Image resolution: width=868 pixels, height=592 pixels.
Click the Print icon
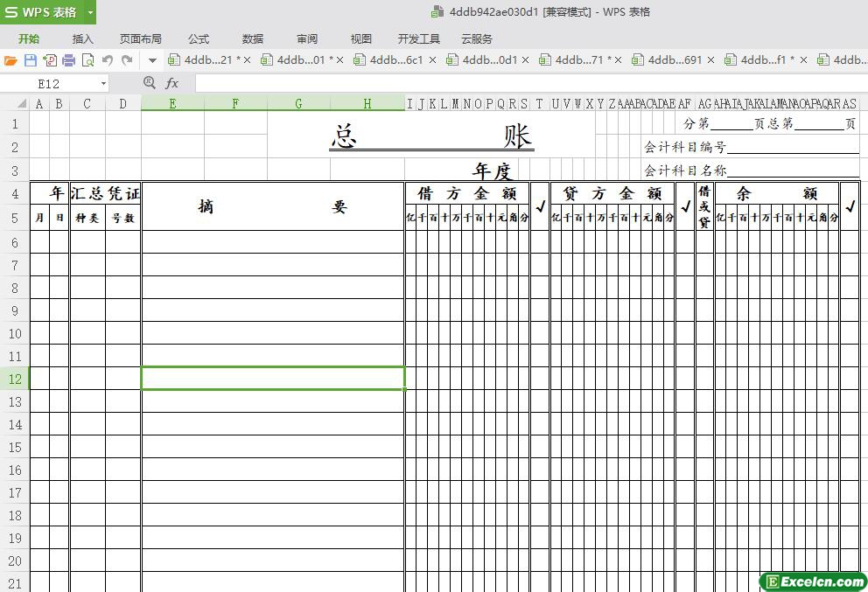(x=68, y=60)
